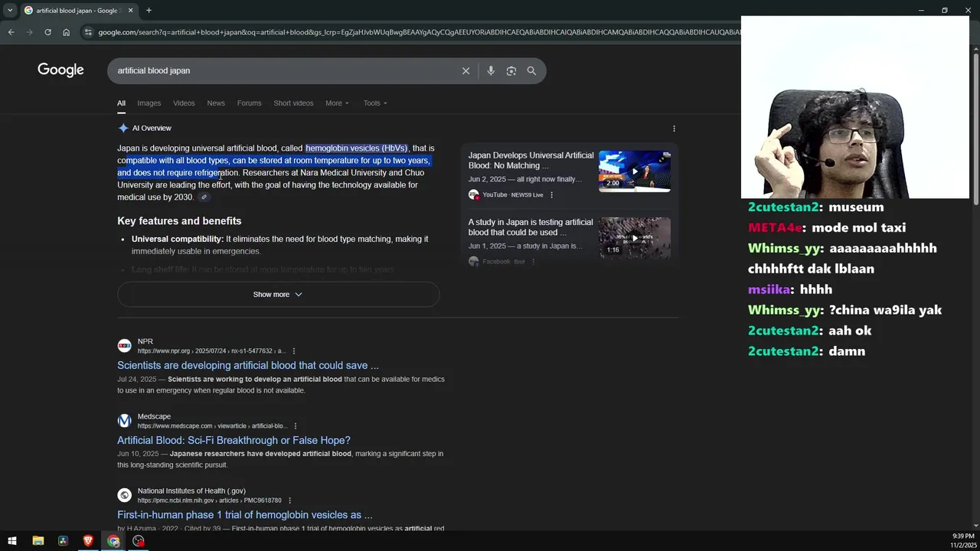The width and height of the screenshot is (980, 551).
Task: Submit search with the magnifying glass icon
Action: (531, 70)
